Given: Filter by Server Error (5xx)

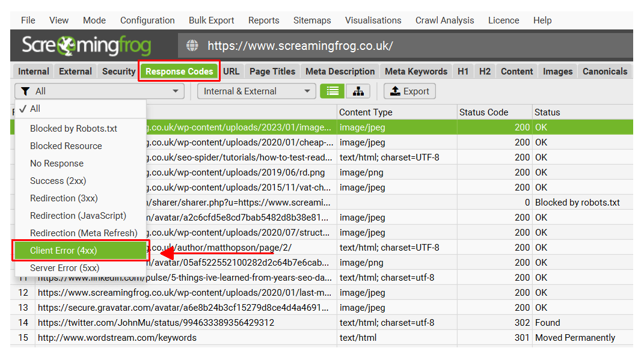Looking at the screenshot, I should click(x=81, y=268).
